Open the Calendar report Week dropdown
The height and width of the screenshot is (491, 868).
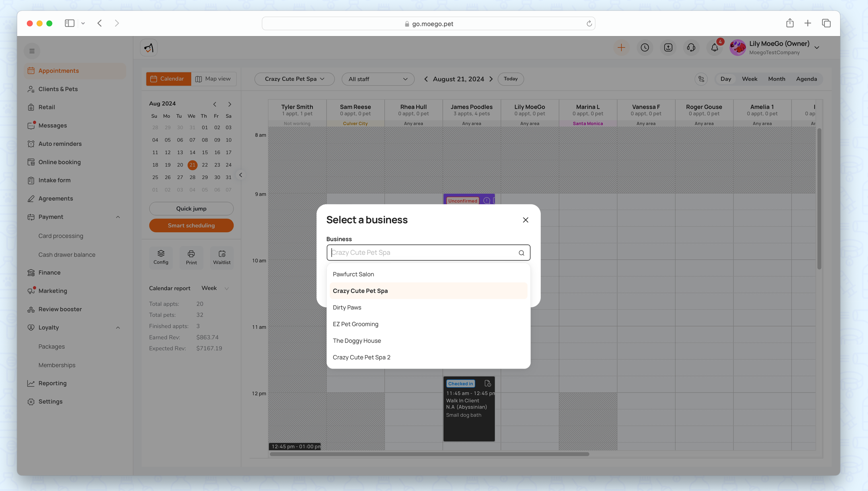(215, 288)
